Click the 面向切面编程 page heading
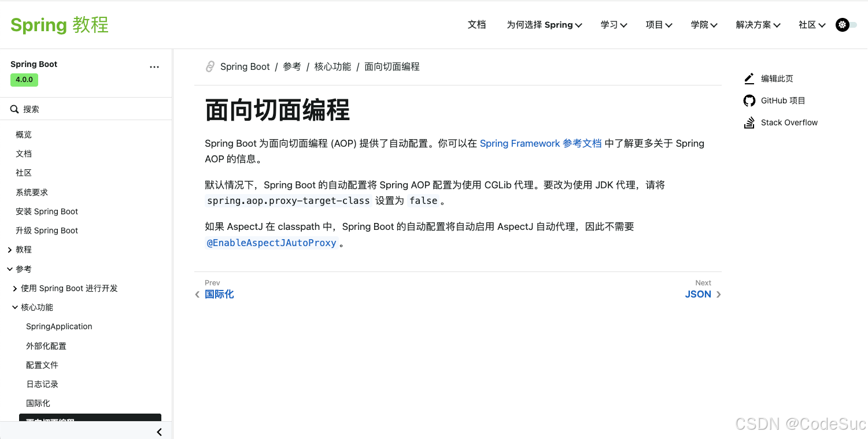868x439 pixels. [x=278, y=110]
